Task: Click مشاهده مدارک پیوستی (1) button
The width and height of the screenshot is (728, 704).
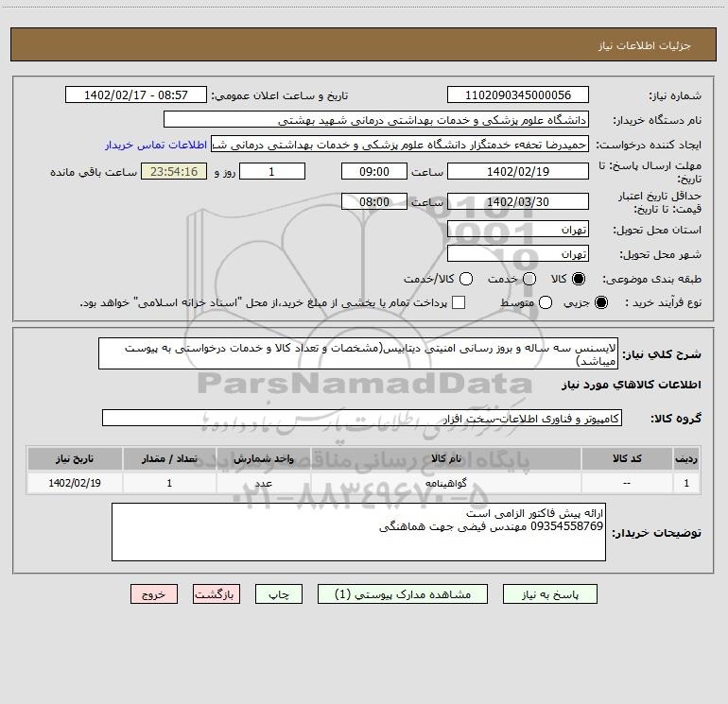Action: coord(403,594)
